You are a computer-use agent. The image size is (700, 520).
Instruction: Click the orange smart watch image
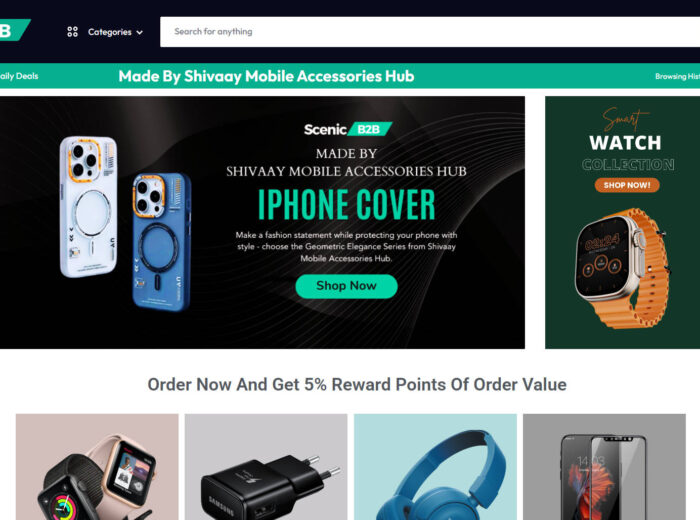pyautogui.click(x=622, y=269)
